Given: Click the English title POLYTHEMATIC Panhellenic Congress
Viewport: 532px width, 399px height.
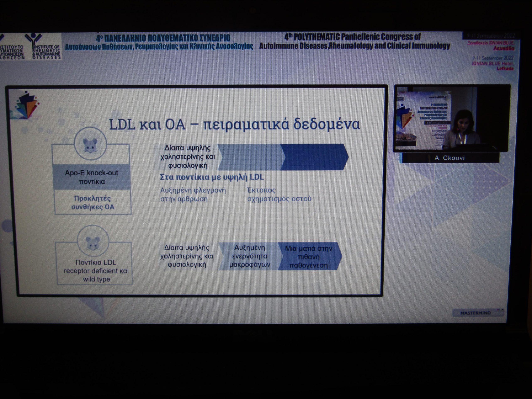Looking at the screenshot, I should click(x=352, y=37).
